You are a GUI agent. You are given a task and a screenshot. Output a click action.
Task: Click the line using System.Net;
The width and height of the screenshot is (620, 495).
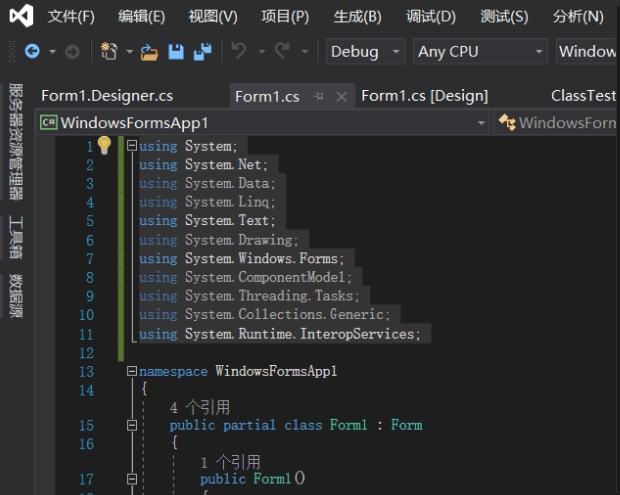click(203, 164)
